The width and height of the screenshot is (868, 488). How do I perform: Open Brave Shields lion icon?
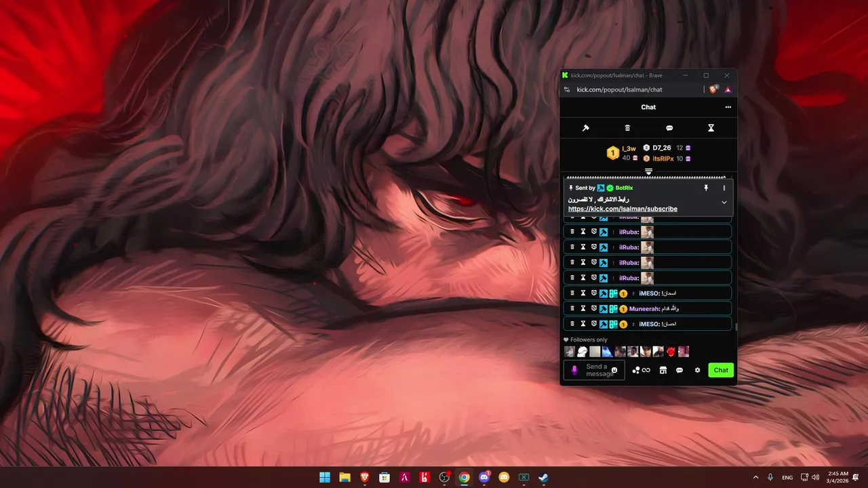(713, 89)
